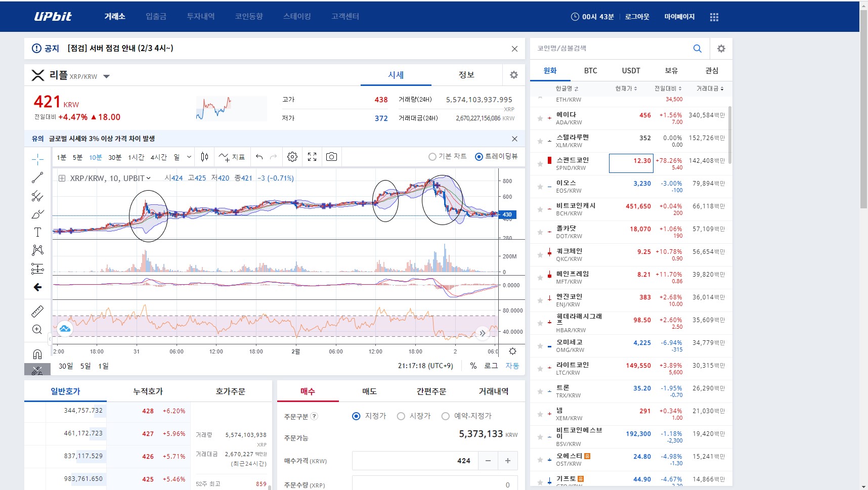Open 마이페이지 link
The image size is (868, 490).
(679, 17)
